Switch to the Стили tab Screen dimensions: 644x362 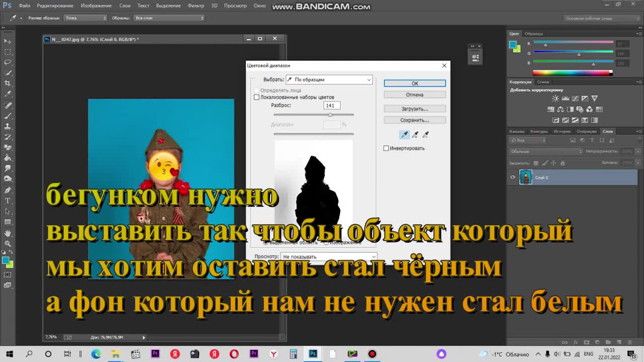[x=543, y=81]
